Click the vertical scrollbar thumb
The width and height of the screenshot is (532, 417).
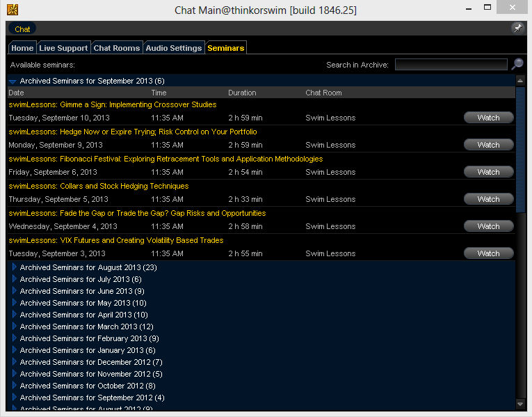click(519, 150)
